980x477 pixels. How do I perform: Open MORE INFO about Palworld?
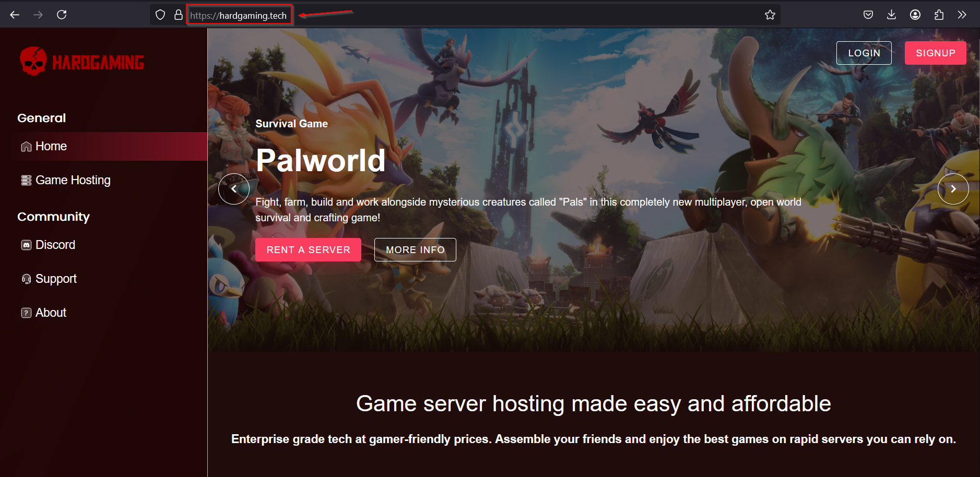coord(415,249)
